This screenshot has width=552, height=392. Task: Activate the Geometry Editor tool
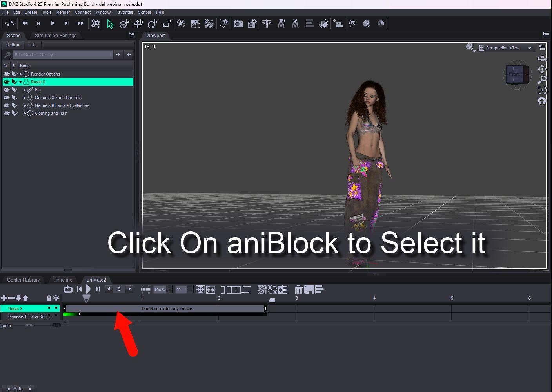[195, 24]
